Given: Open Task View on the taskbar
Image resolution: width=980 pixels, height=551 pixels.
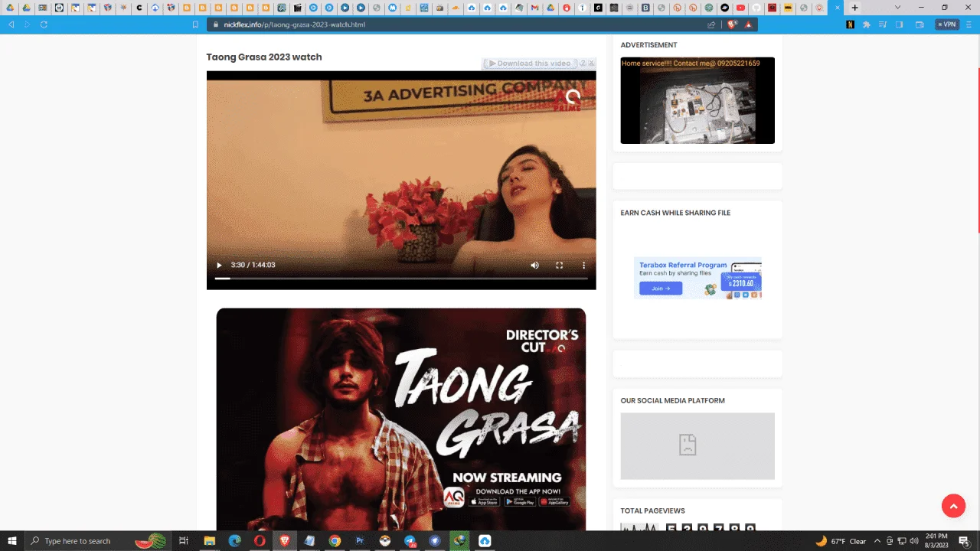Looking at the screenshot, I should click(x=184, y=541).
